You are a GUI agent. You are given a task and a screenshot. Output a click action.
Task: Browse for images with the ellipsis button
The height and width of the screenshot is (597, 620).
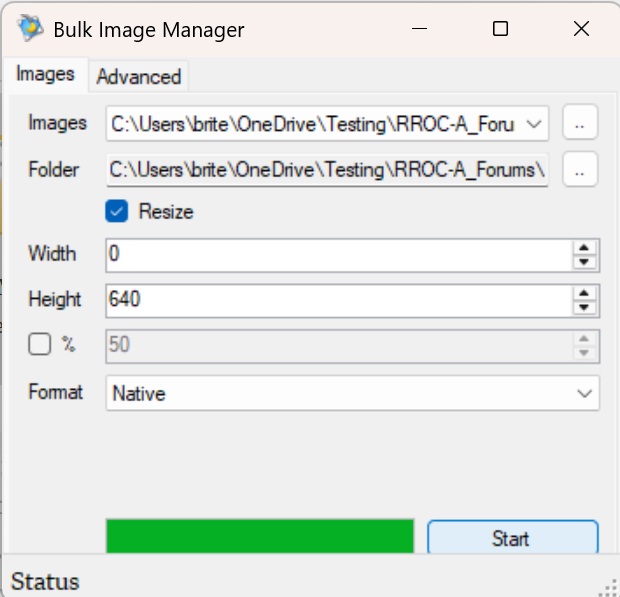580,123
